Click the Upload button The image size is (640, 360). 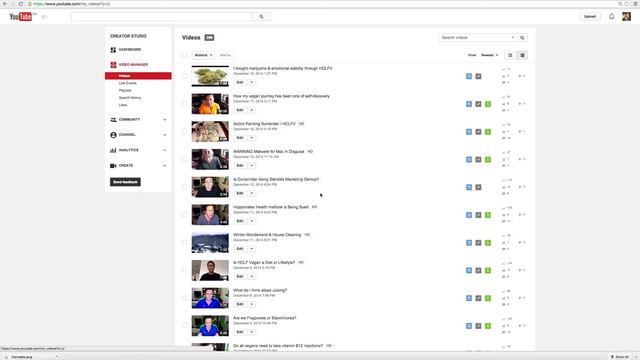coord(590,17)
